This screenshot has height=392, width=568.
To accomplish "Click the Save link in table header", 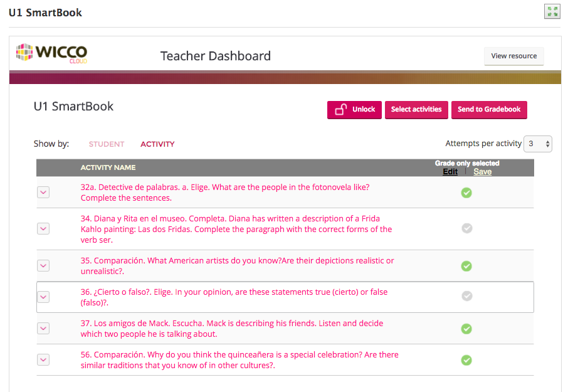I will 483,172.
